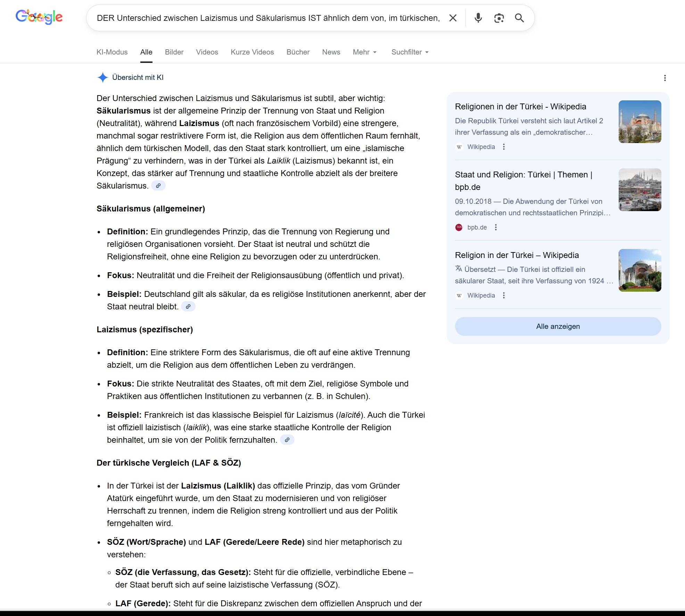Viewport: 685px width, 616px height.
Task: Expand the Mehr dropdown
Action: pyautogui.click(x=364, y=52)
